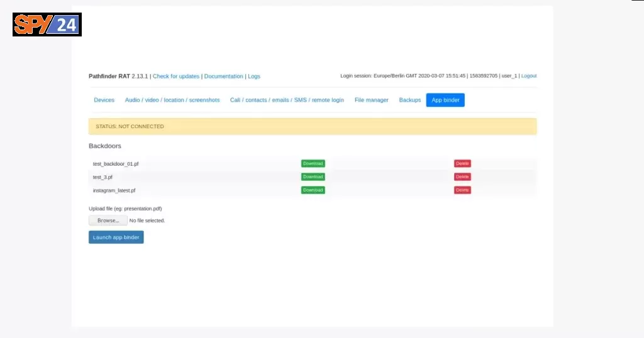Download the test_3.pf file
The width and height of the screenshot is (644, 338).
(x=313, y=177)
